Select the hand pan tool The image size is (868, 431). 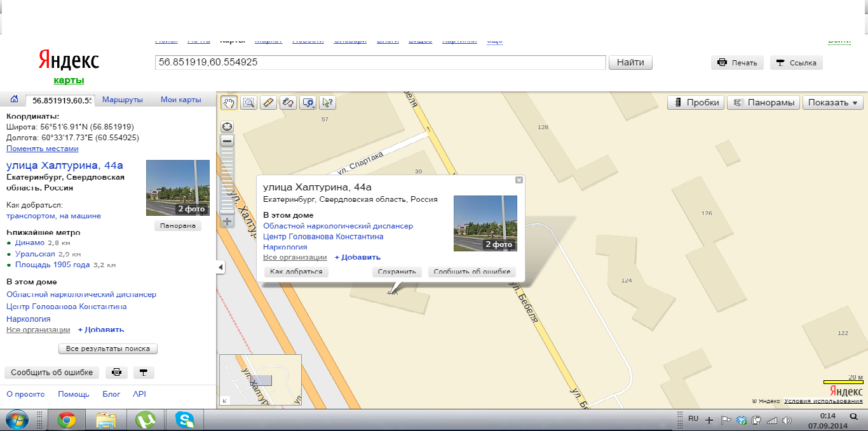click(229, 102)
